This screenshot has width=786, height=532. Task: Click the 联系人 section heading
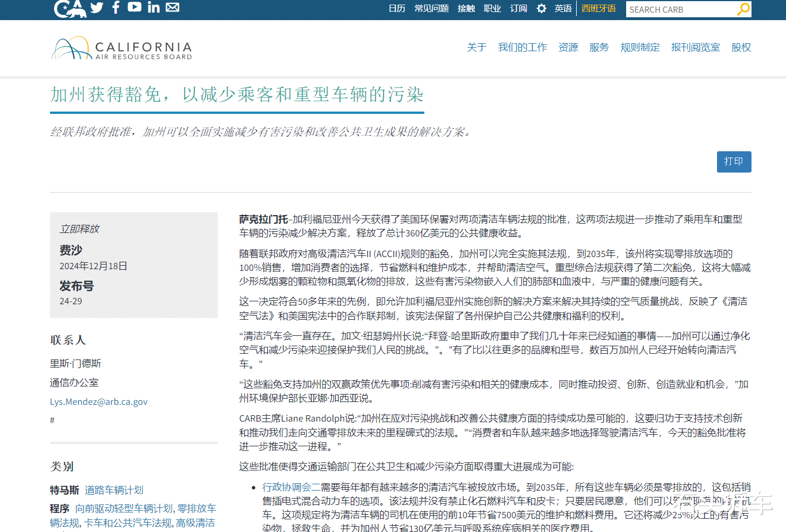pos(68,340)
